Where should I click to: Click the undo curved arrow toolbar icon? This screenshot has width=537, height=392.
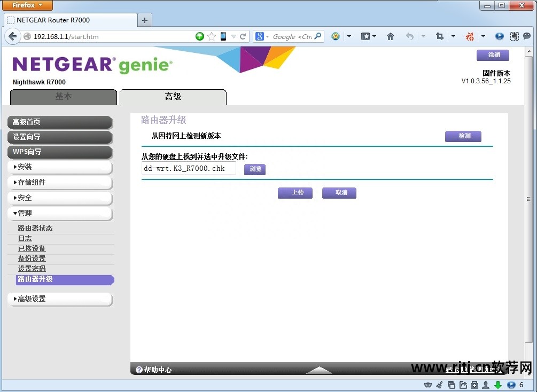pyautogui.click(x=410, y=36)
